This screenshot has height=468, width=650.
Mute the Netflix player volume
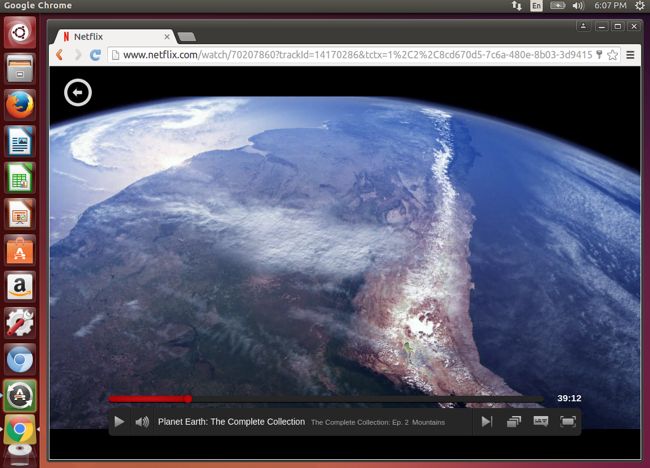(142, 422)
